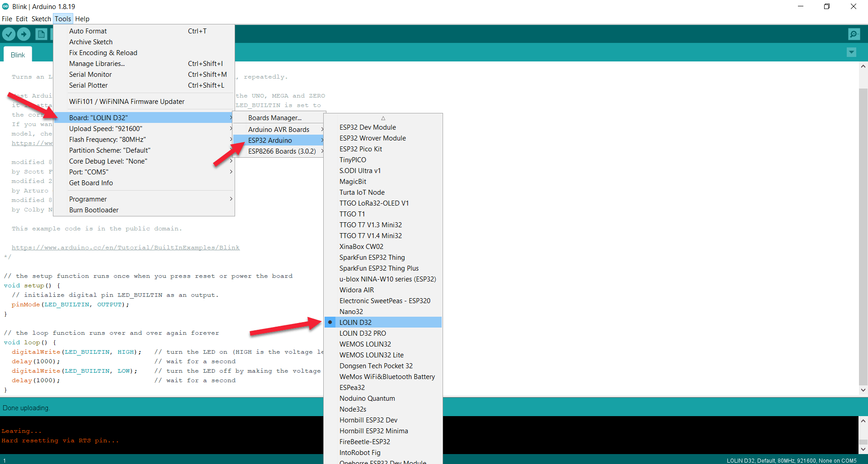The height and width of the screenshot is (464, 868).
Task: Click the Upload arrow toolbar icon
Action: pyautogui.click(x=24, y=34)
